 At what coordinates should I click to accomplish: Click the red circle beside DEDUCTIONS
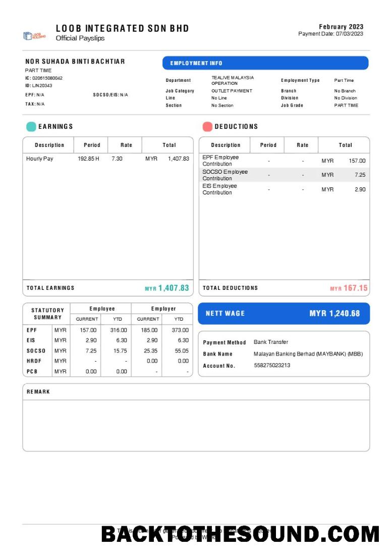point(207,126)
